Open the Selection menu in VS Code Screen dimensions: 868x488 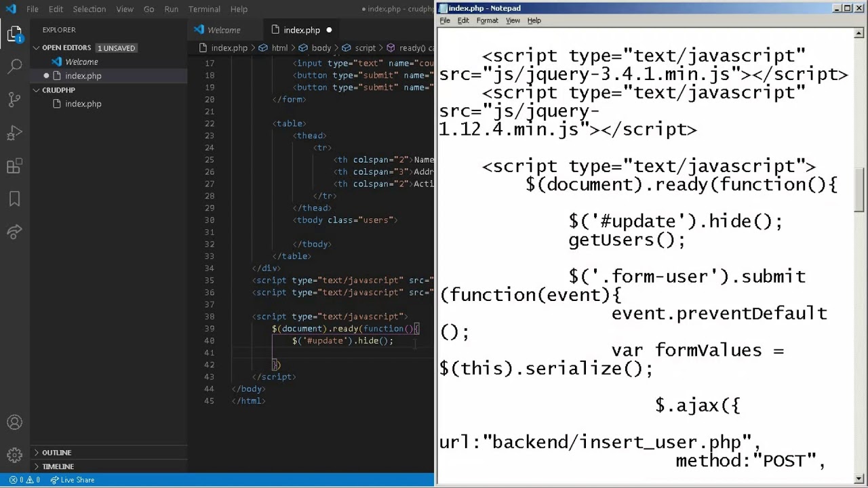tap(90, 9)
